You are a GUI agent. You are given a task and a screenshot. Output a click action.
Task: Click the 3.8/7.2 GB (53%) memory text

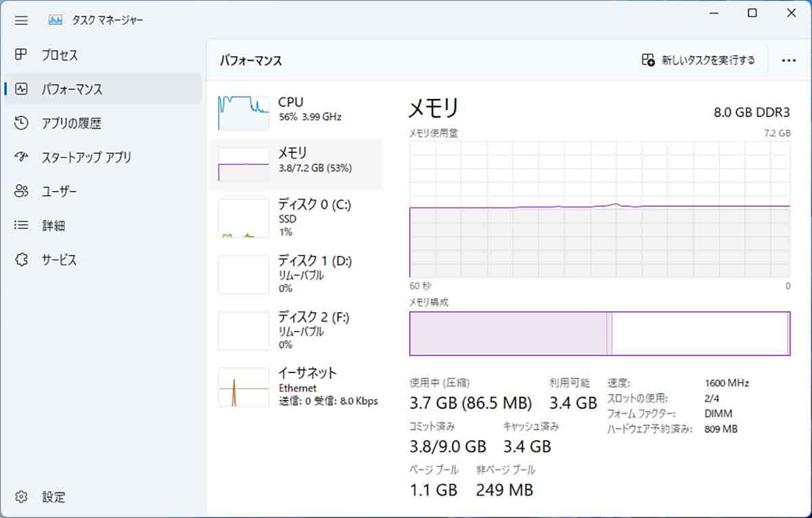[315, 168]
